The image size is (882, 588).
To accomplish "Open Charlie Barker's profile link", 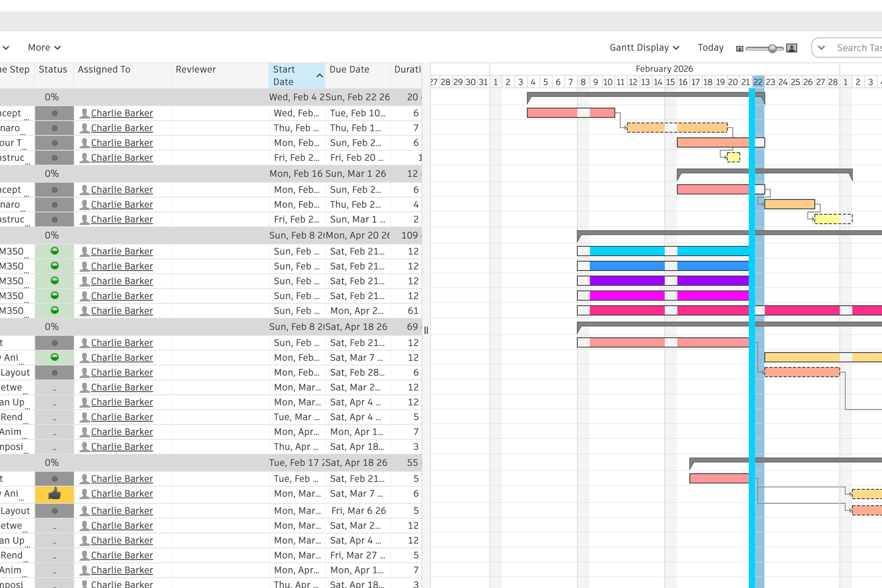I will 122,113.
